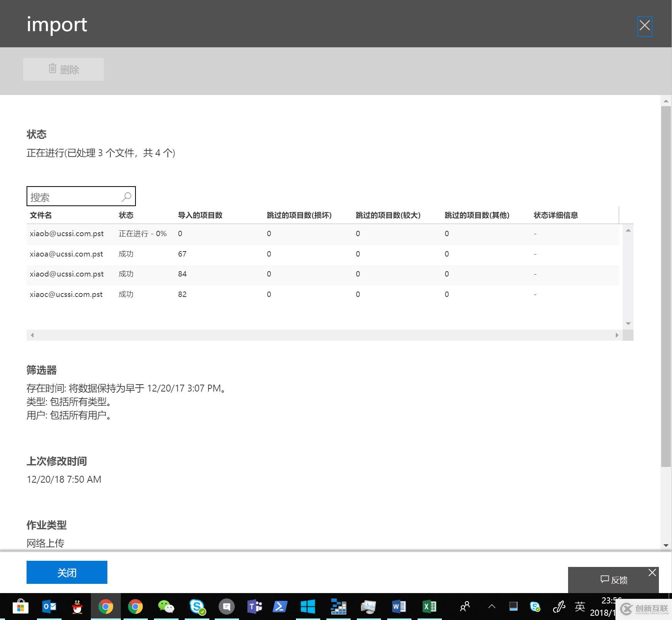
Task: Open Outlook from the taskbar
Action: (49, 607)
